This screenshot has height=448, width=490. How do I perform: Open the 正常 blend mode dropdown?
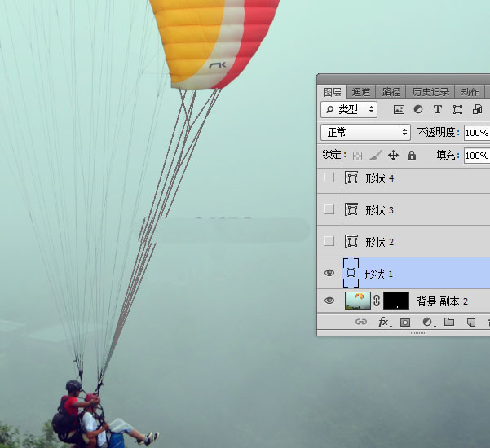click(366, 132)
